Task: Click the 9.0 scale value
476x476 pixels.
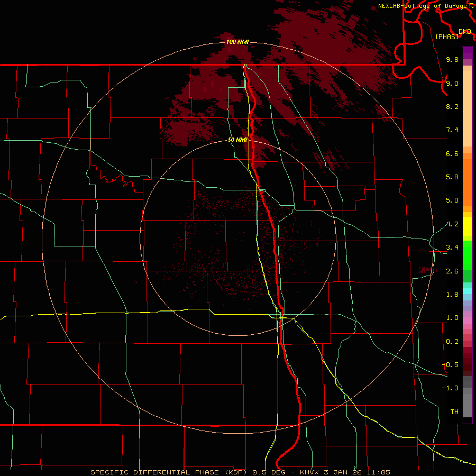Action: tap(452, 83)
